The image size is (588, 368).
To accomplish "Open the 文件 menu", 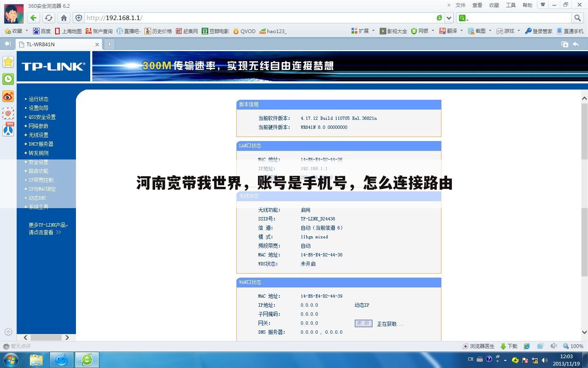I will tap(461, 5).
